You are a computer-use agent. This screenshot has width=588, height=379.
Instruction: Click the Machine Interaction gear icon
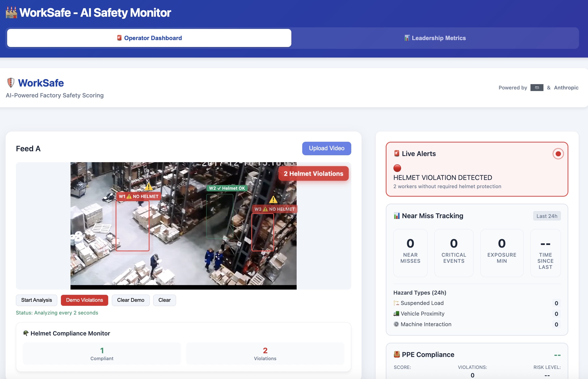(396, 324)
